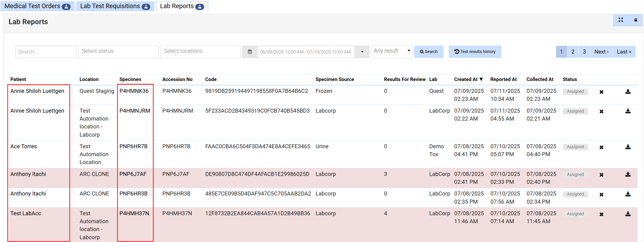This screenshot has height=242, width=644.
Task: Delete the PNP6J7AF report row
Action: pos(601,175)
